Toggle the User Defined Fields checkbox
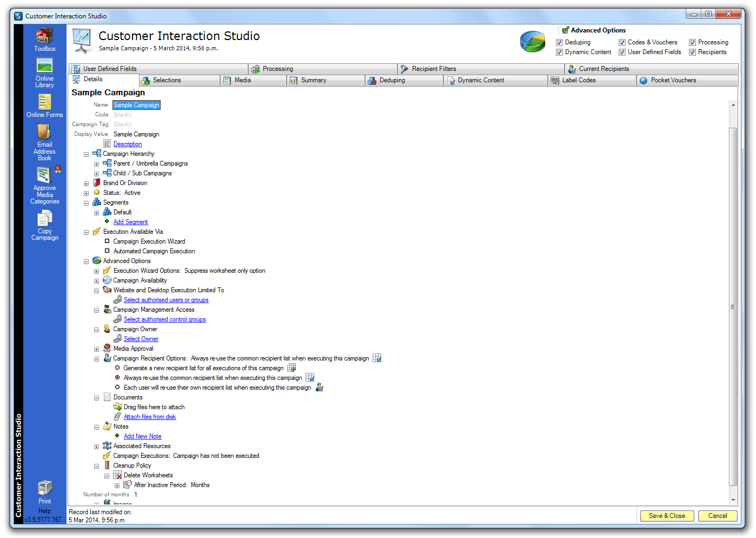The height and width of the screenshot is (538, 756). click(x=622, y=53)
